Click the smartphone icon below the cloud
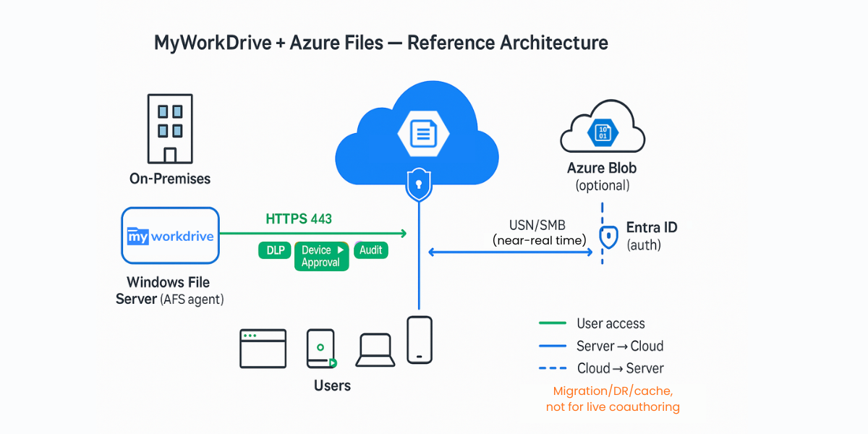868x434 pixels. pos(420,339)
